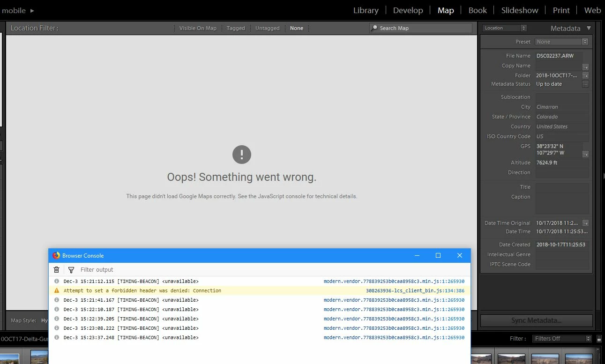Viewport: 605px width, 364px height.
Task: Open source link for the 15:22:10.187 log entry
Action: pos(394,310)
